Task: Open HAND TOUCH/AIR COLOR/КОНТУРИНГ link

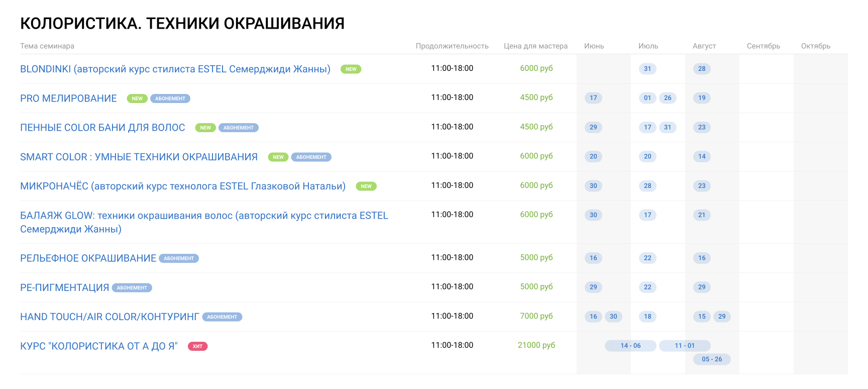Action: pyautogui.click(x=110, y=317)
